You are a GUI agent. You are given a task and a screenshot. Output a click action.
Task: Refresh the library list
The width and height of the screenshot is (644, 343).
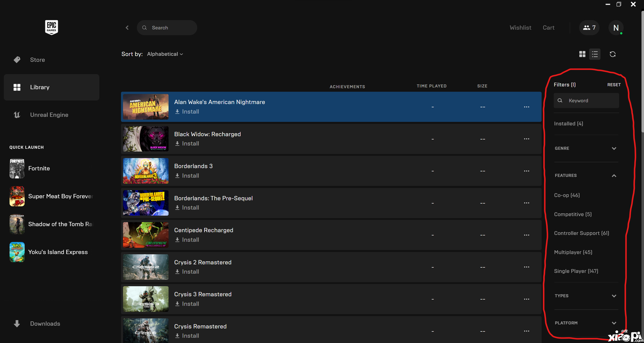click(613, 54)
